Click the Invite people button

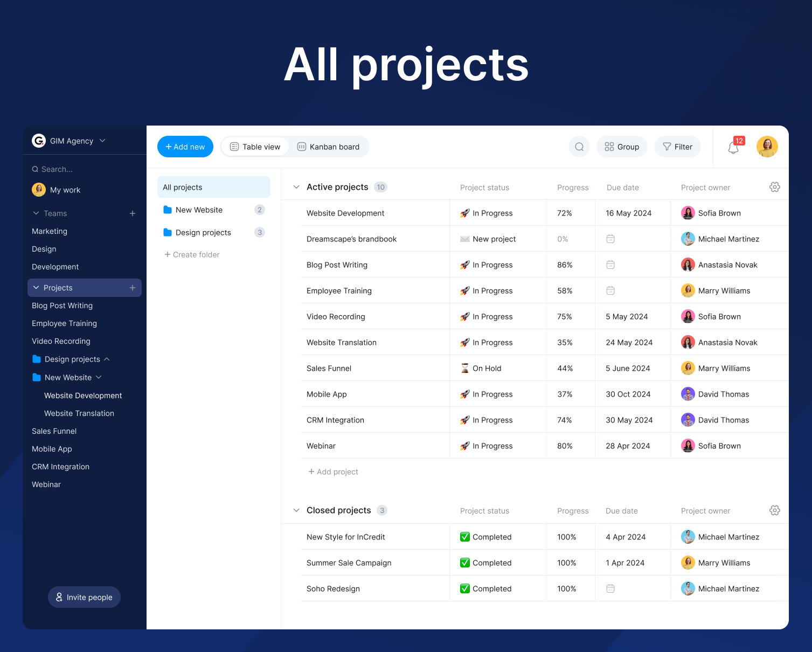(x=84, y=597)
